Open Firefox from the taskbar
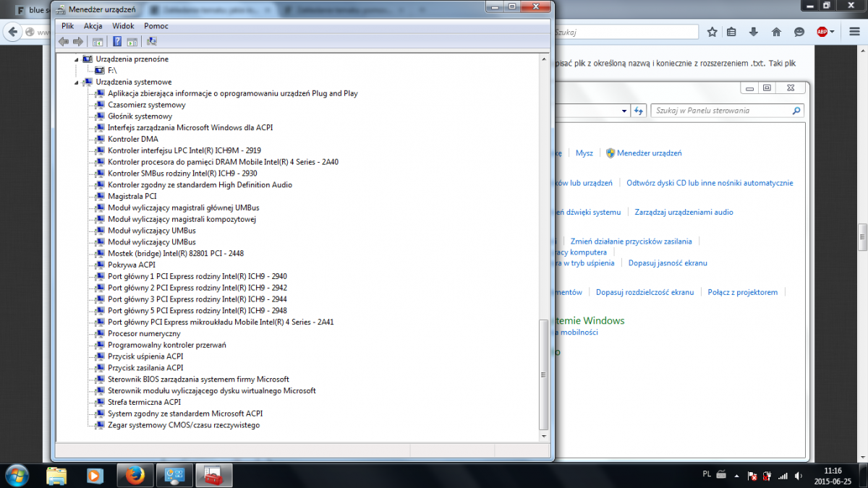Viewport: 868px width, 488px height. tap(135, 475)
